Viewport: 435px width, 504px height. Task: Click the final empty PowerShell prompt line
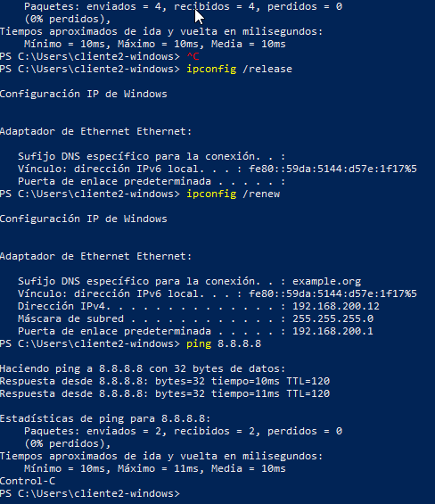point(90,493)
